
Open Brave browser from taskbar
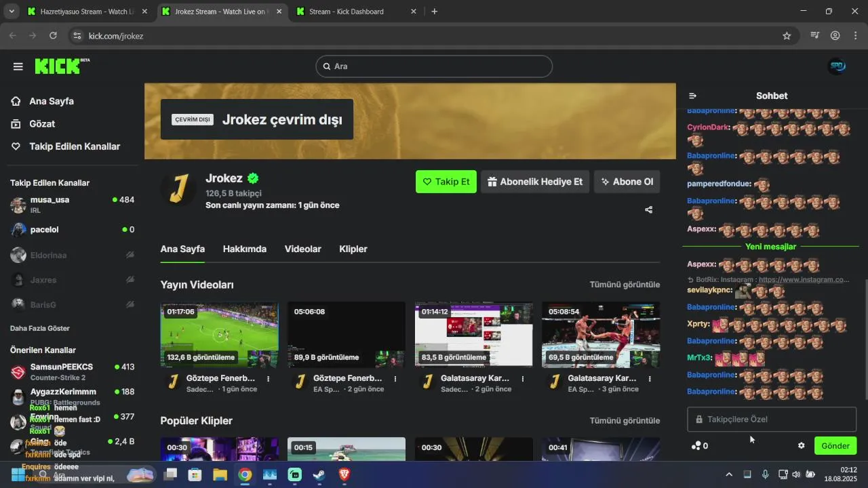344,474
